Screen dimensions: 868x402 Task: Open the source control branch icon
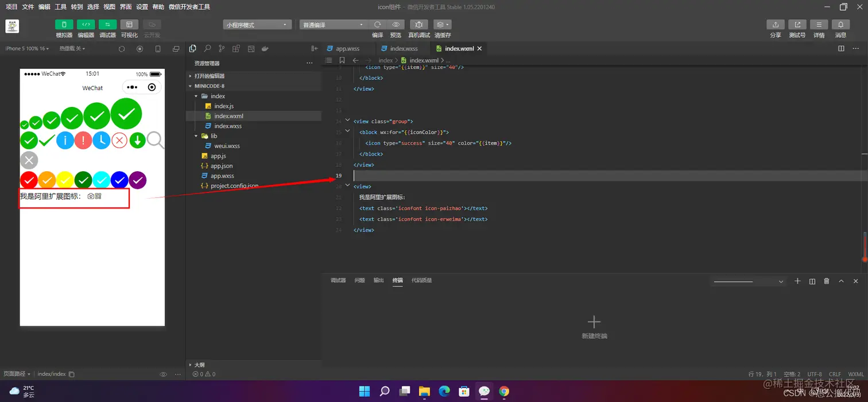point(222,49)
